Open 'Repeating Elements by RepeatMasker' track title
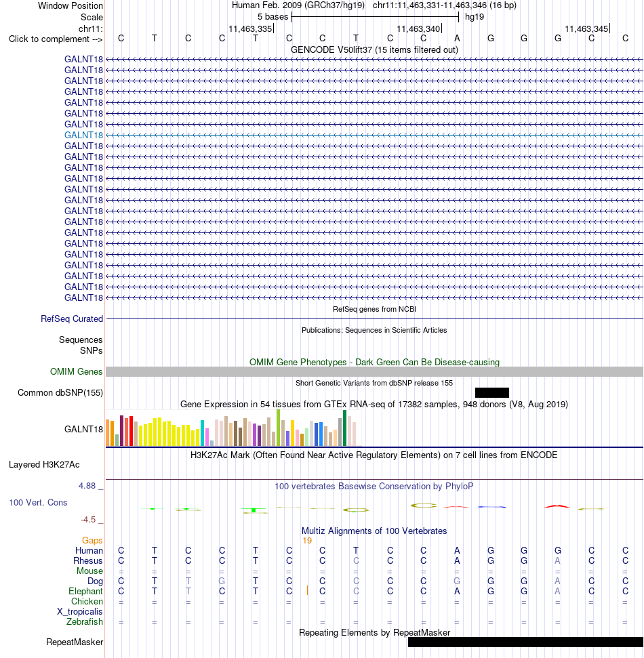The image size is (644, 658). coord(374,633)
